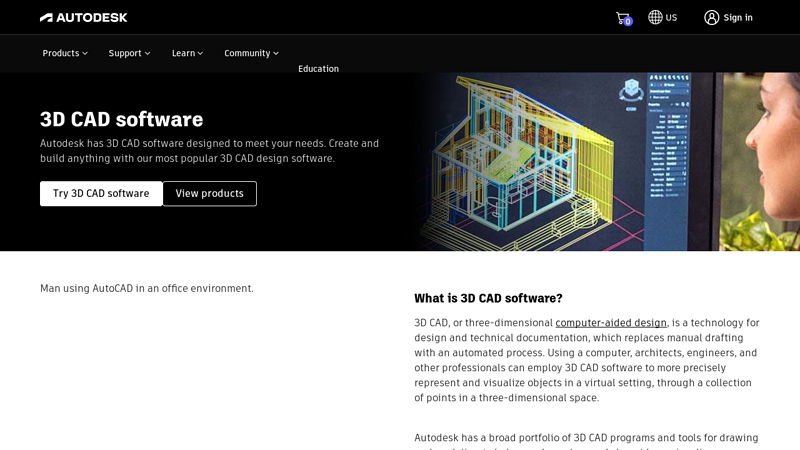The height and width of the screenshot is (450, 800).
Task: Click Try 3D CAD software button
Action: tap(101, 193)
